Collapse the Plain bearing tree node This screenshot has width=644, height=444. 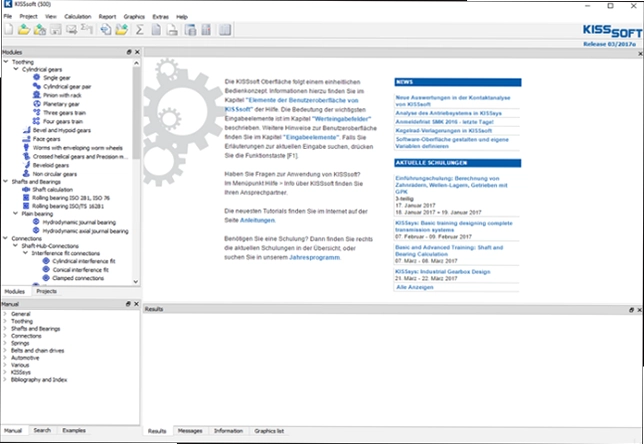pyautogui.click(x=16, y=214)
